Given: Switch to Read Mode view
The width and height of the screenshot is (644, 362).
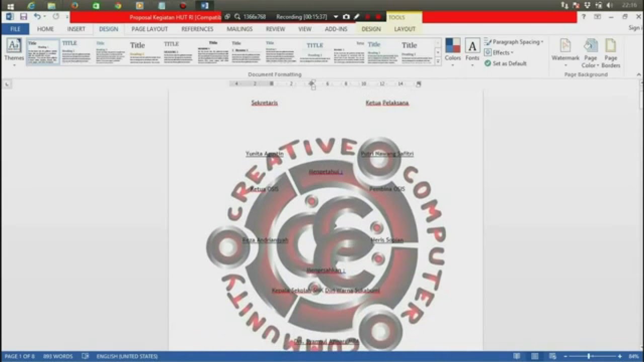Looking at the screenshot, I should click(x=517, y=356).
